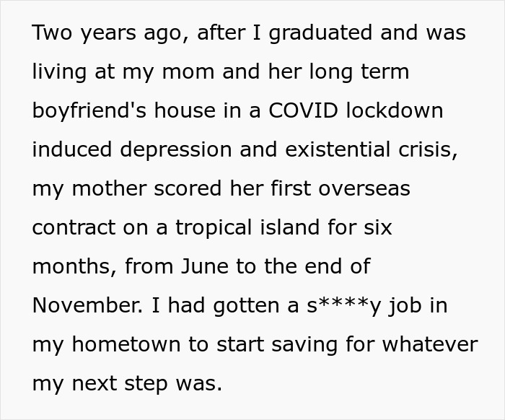This screenshot has width=505, height=420.
Task: Click the censored word "s****y"
Action: (341, 306)
